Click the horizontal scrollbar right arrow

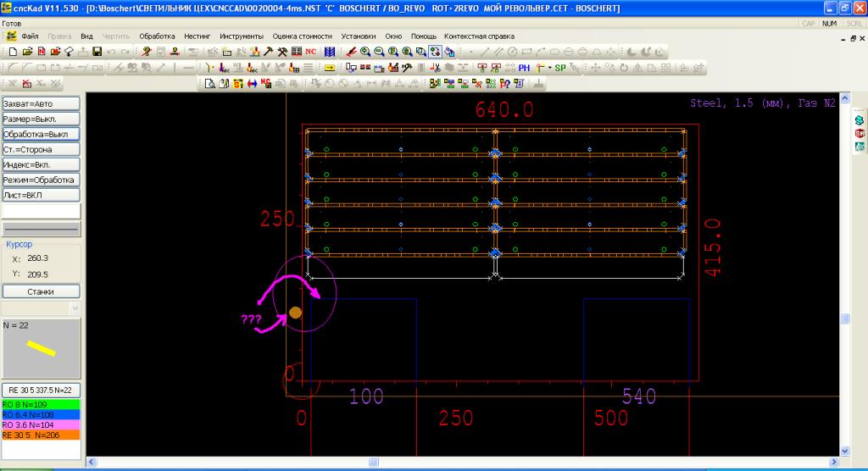coord(834,462)
